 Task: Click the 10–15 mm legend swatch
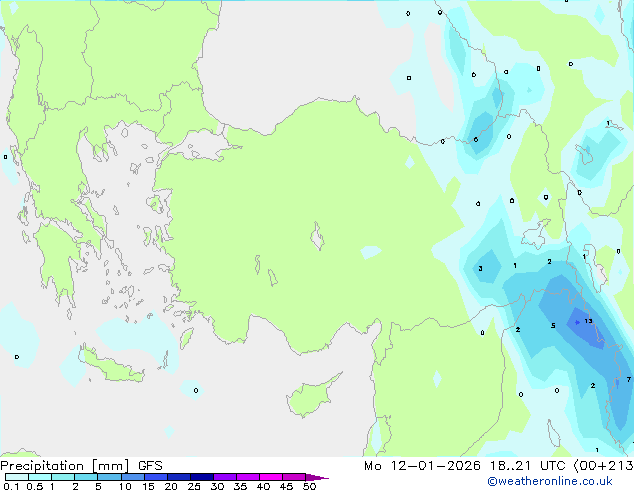tap(132, 477)
